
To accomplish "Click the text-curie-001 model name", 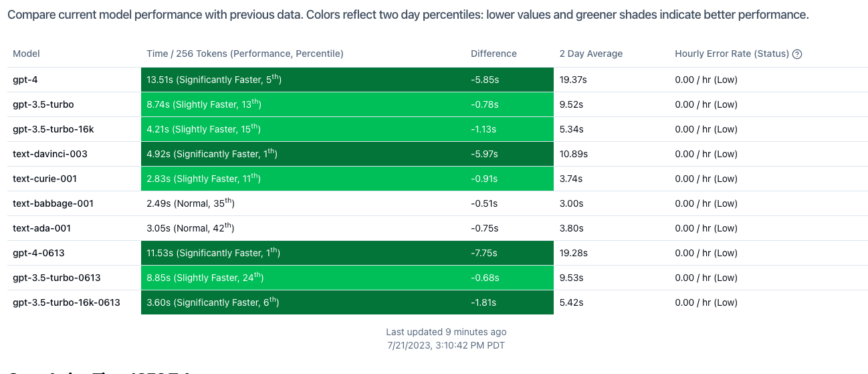I will click(x=45, y=179).
